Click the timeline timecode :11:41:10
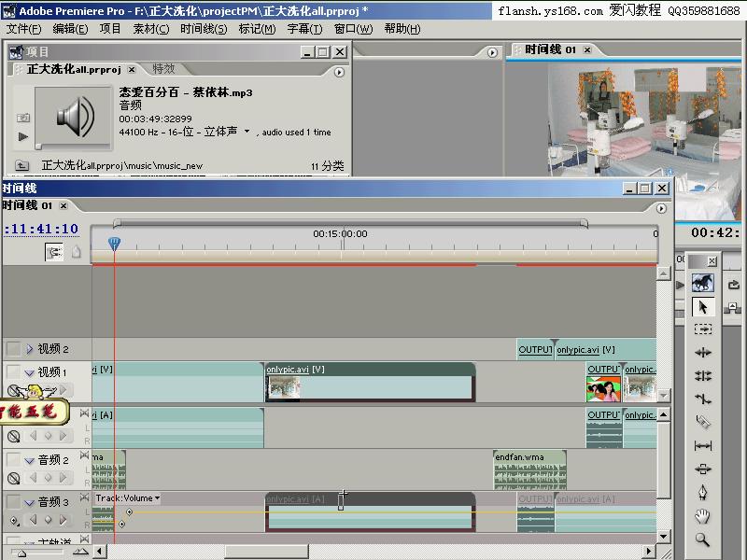Image resolution: width=747 pixels, height=560 pixels. click(x=41, y=229)
